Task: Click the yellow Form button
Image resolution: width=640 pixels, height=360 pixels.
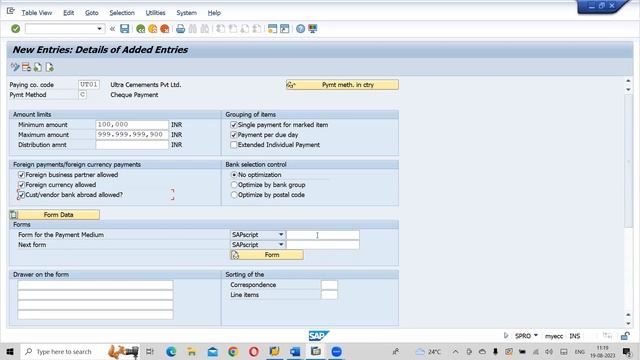Action: tap(267, 255)
